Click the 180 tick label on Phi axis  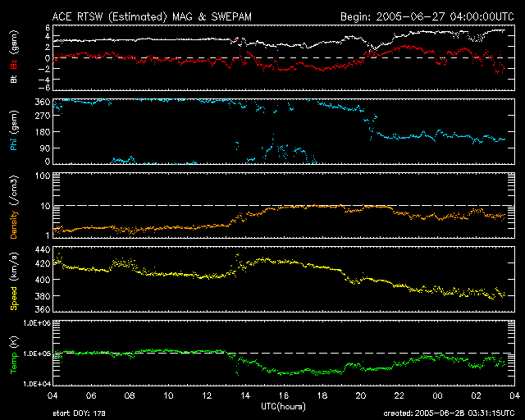coord(43,132)
